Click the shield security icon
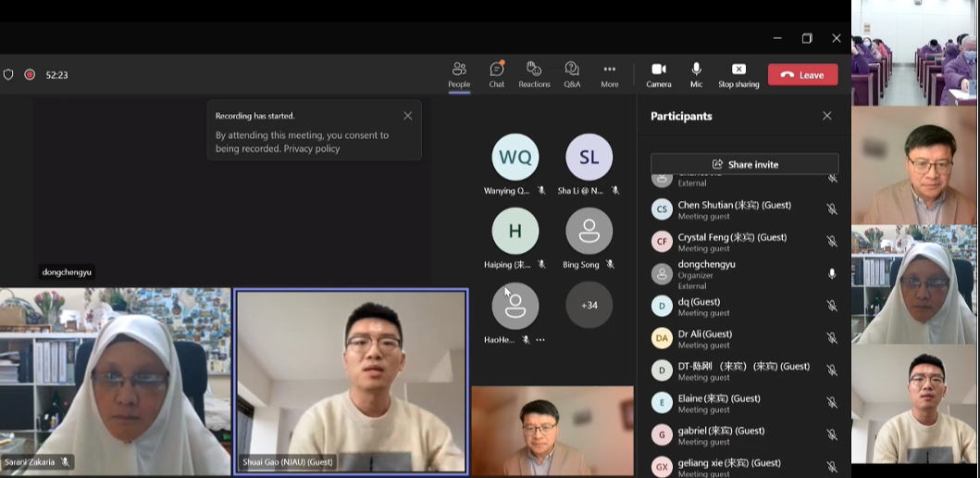980x478 pixels. 9,75
